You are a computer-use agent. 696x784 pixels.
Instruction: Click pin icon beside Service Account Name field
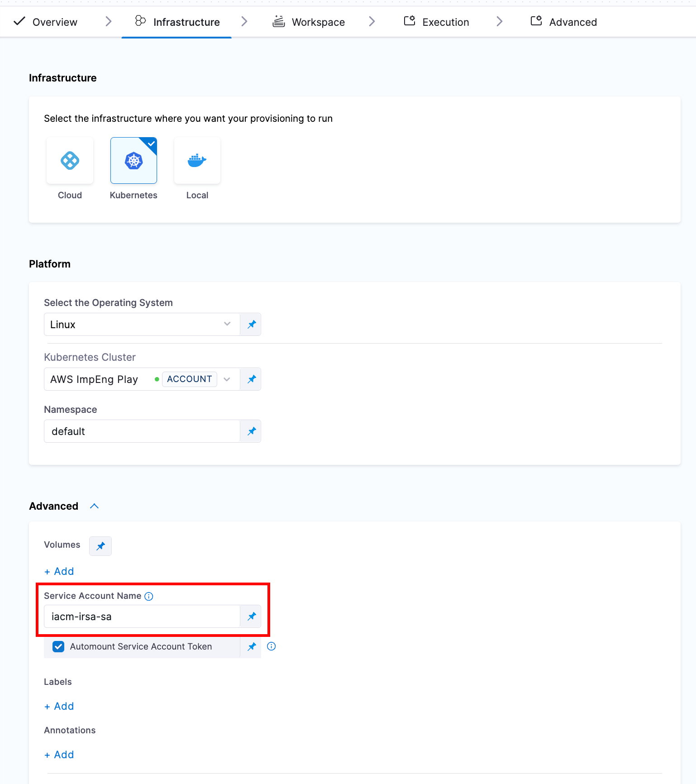click(251, 617)
